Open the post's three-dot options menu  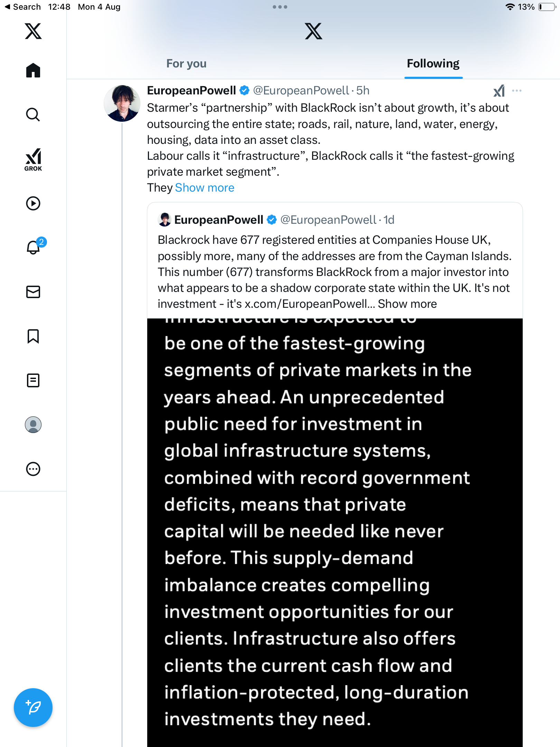pyautogui.click(x=517, y=91)
